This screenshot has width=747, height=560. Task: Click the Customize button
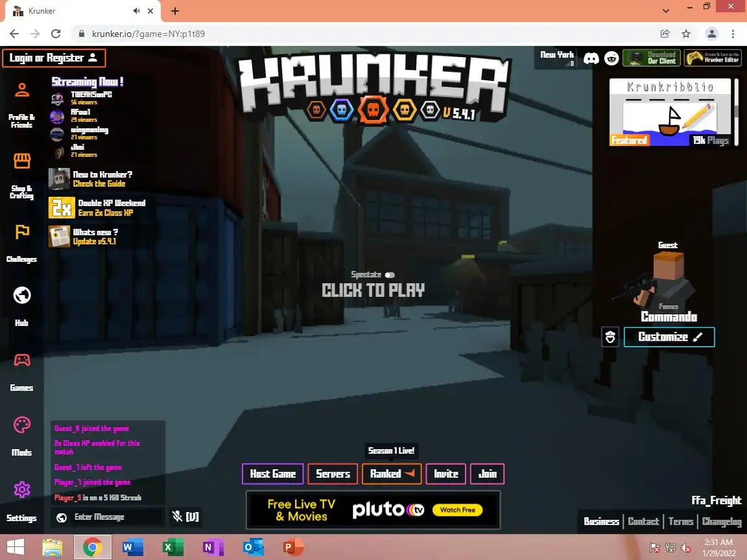669,337
